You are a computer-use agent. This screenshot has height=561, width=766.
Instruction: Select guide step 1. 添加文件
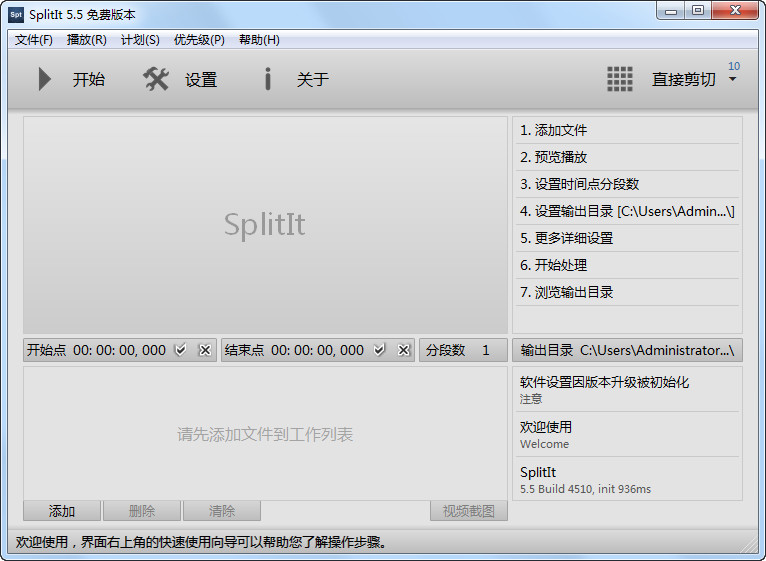click(627, 130)
